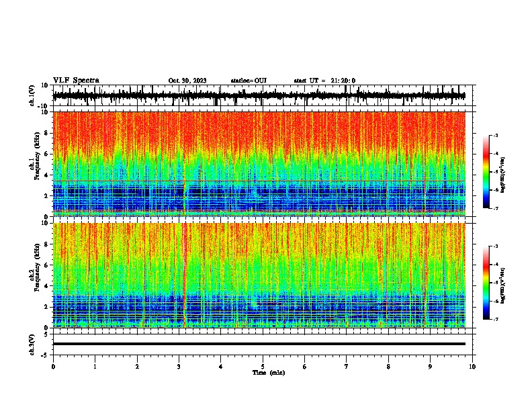This screenshot has height=411, width=532.
Task: Click the vertical red spike near 3 minutes in ch.2
Action: [185, 275]
